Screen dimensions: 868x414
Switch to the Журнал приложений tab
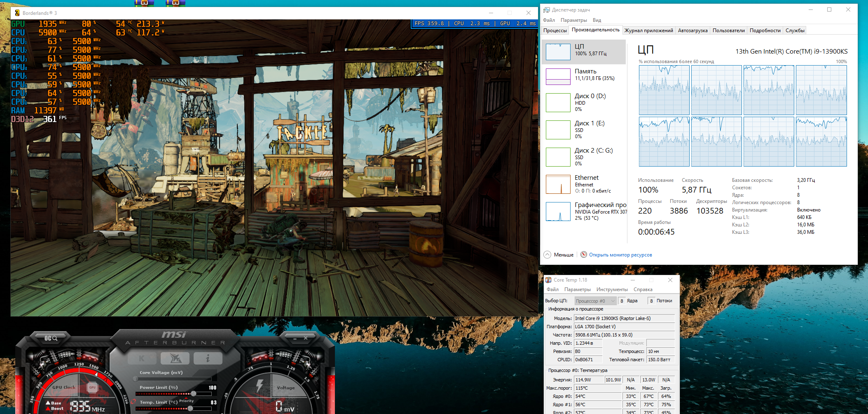649,31
